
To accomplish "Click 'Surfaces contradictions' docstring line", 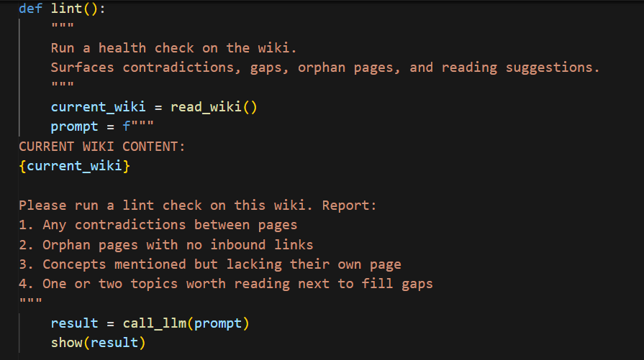I will click(x=325, y=68).
